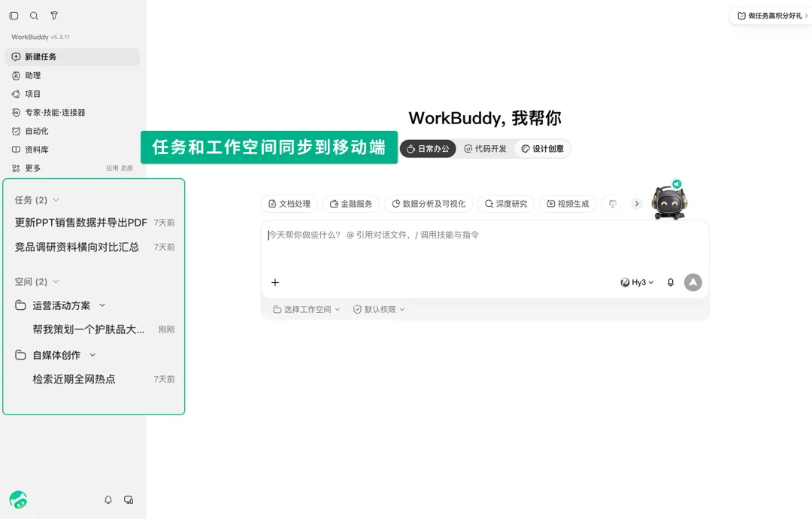
Task: Open task 竞品调研资料横向对比汇总
Action: coord(94,247)
